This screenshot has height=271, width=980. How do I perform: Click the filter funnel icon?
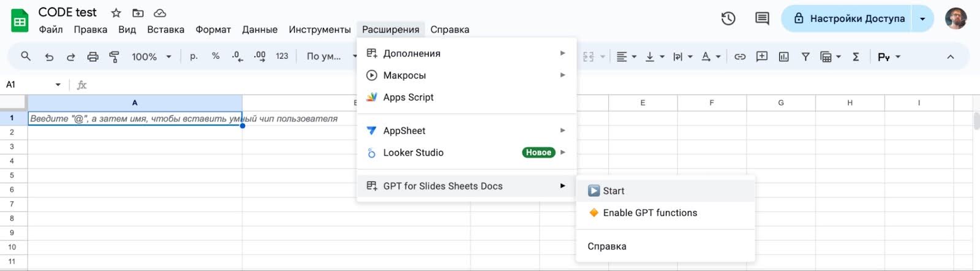pos(805,56)
